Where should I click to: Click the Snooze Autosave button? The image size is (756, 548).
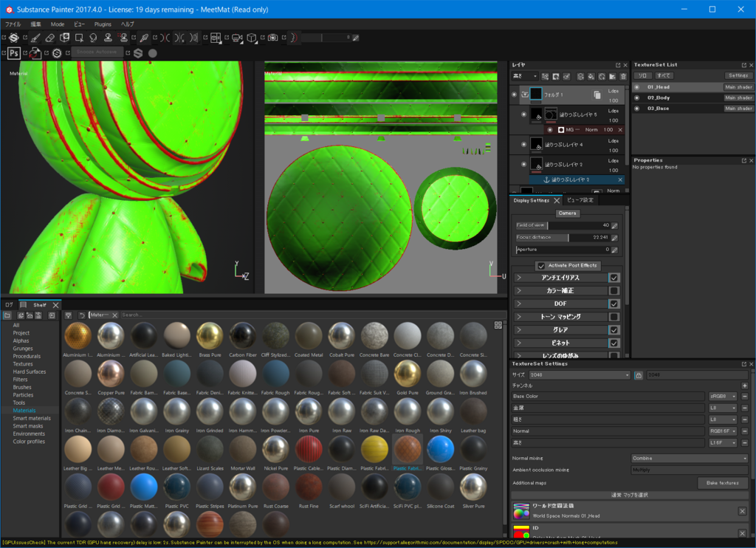97,52
